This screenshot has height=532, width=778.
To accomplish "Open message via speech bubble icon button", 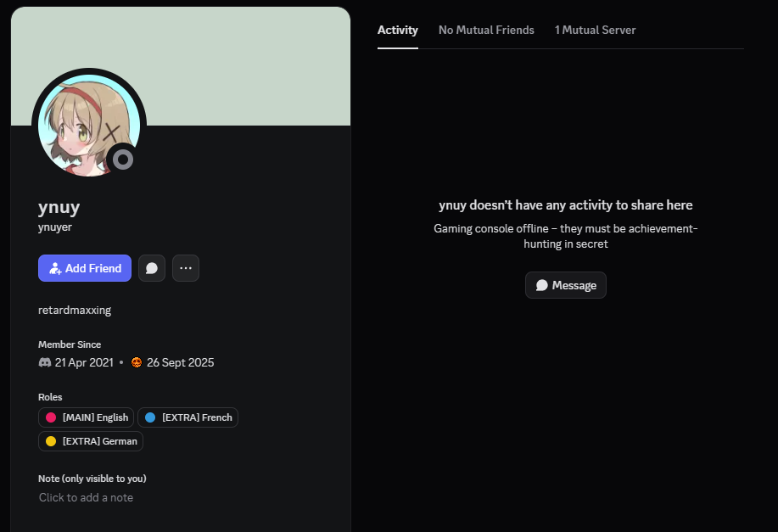I will tap(152, 268).
